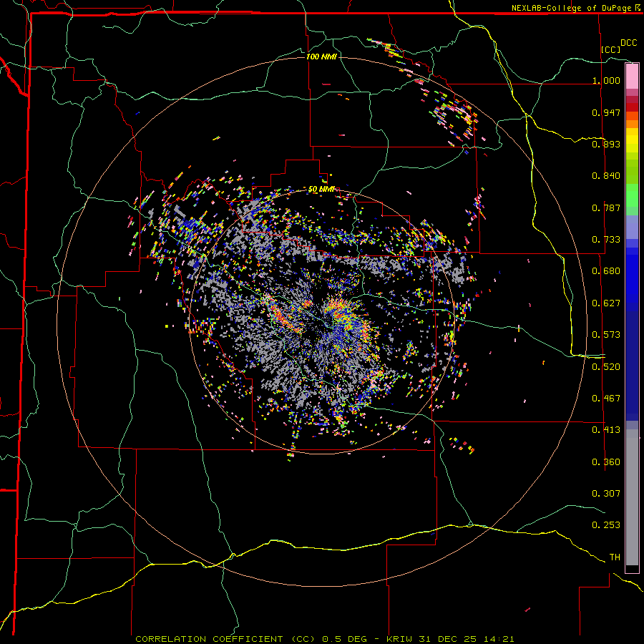Click the 50 NMI range ring label

point(321,190)
